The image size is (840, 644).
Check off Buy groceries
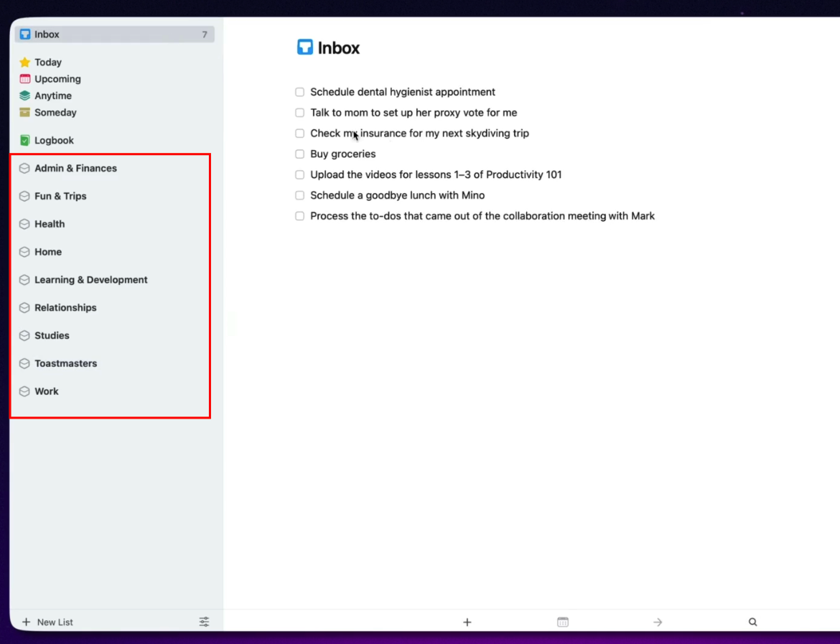pyautogui.click(x=299, y=154)
